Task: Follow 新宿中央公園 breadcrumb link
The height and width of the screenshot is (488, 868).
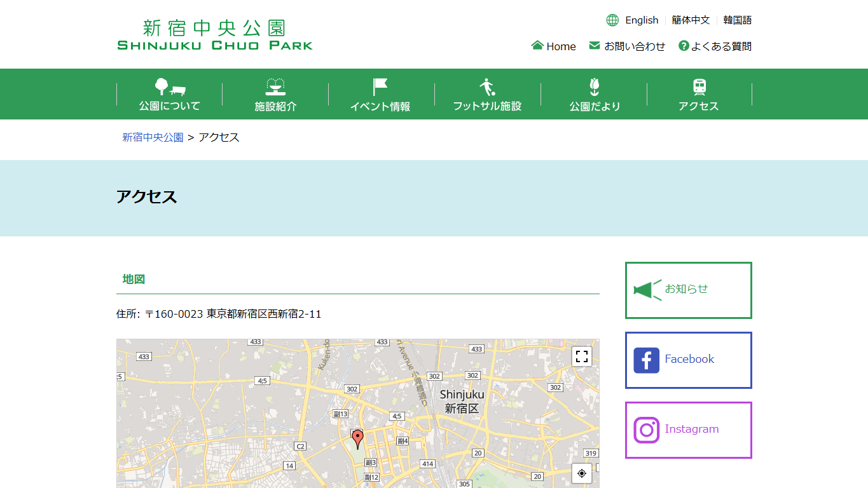Action: tap(153, 137)
